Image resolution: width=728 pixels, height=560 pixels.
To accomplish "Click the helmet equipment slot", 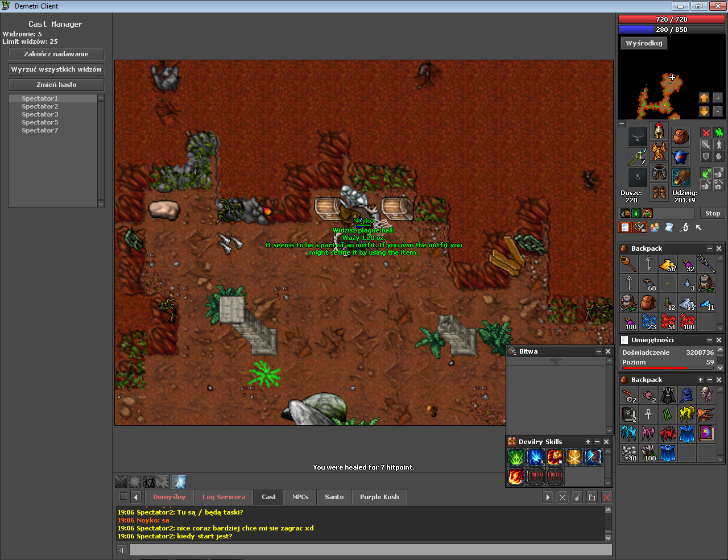I will click(x=659, y=131).
